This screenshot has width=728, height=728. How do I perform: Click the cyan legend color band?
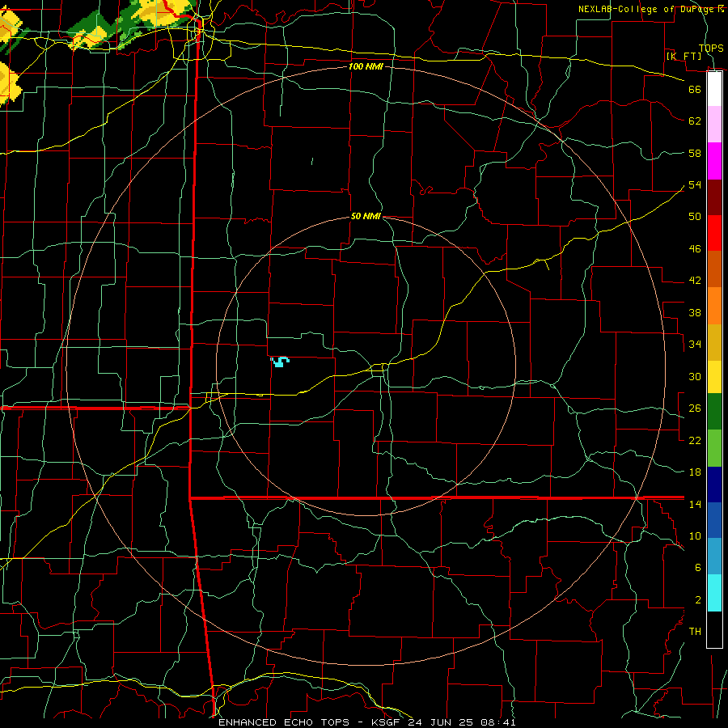tap(714, 593)
